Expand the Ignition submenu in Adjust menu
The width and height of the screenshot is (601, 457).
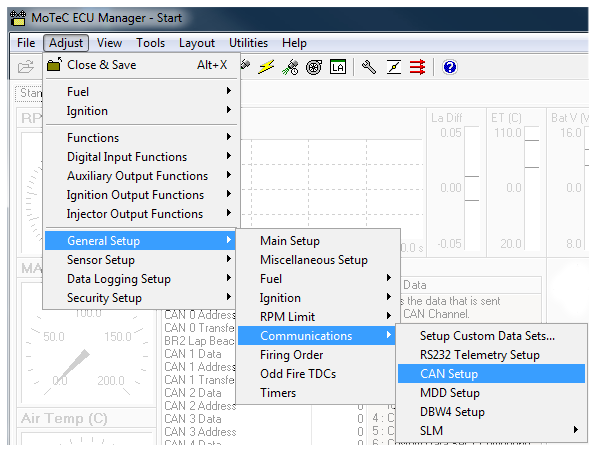[142, 111]
